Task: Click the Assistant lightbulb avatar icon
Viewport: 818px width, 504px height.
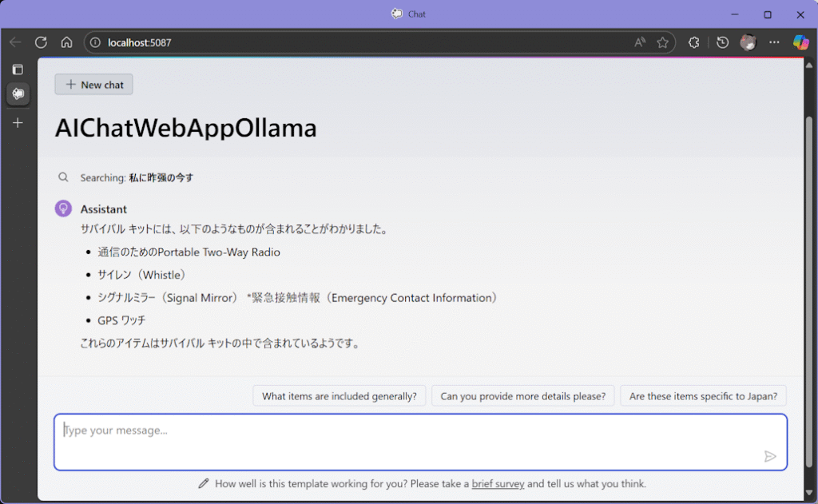Action: [63, 209]
